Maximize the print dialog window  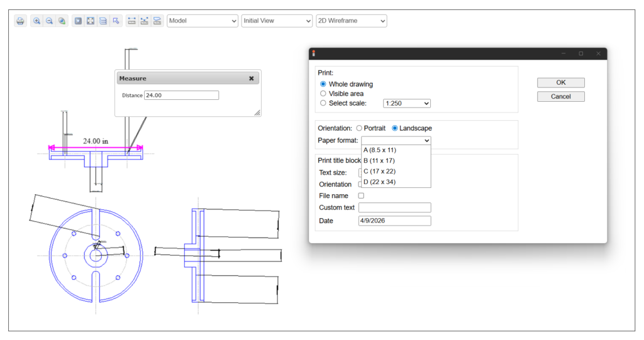pos(580,53)
